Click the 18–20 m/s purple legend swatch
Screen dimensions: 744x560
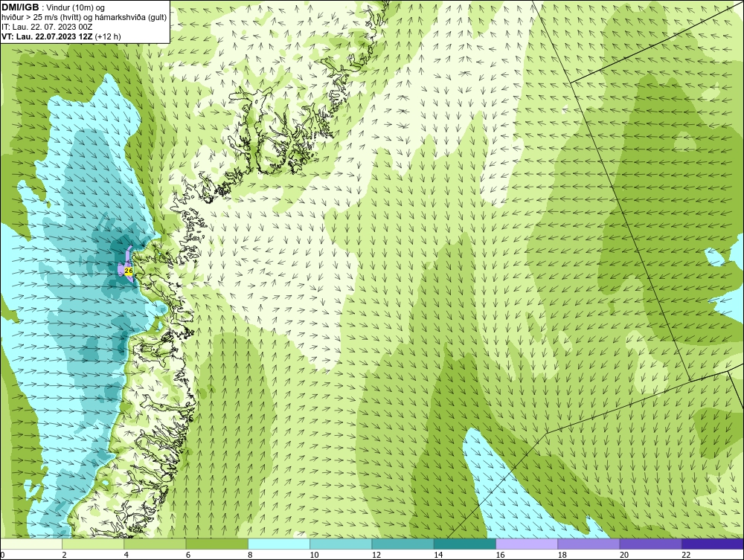click(x=589, y=544)
